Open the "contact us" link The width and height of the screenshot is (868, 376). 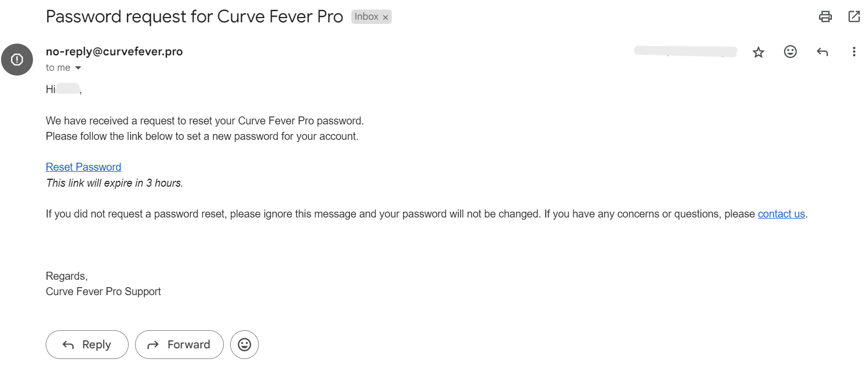781,214
